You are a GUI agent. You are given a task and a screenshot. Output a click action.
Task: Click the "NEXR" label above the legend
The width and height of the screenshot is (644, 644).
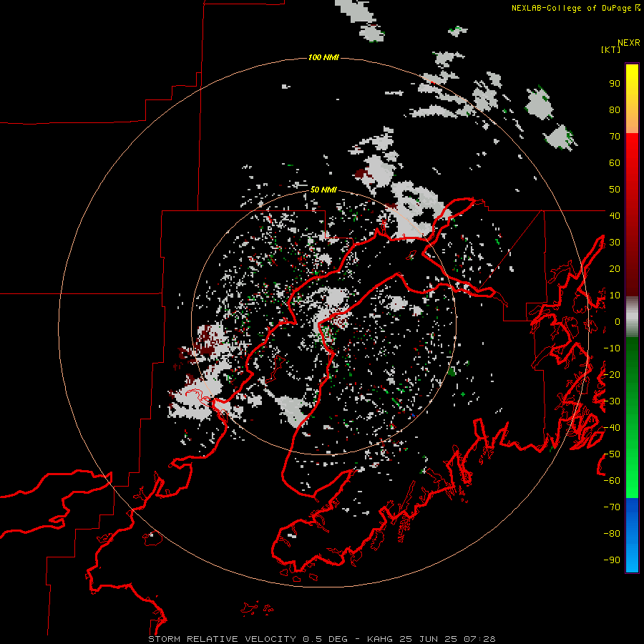[628, 43]
